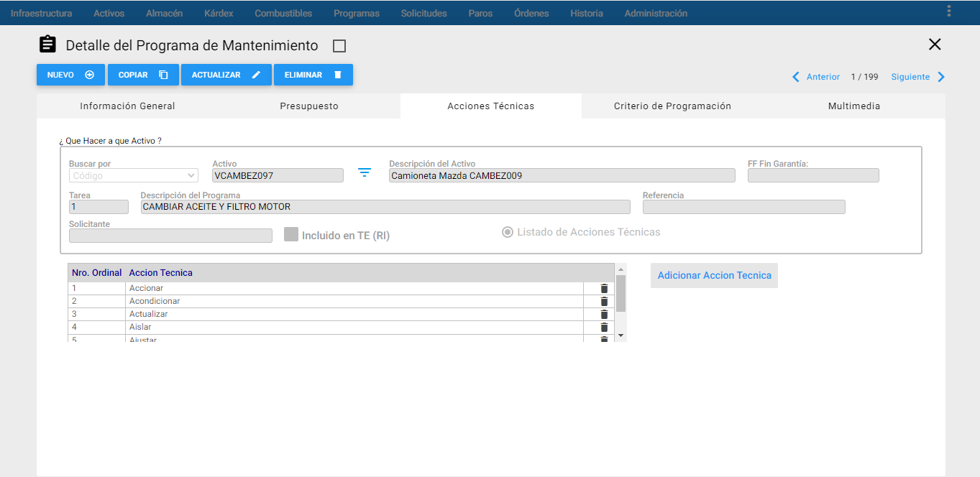Open the Infraestructura menu

point(41,13)
